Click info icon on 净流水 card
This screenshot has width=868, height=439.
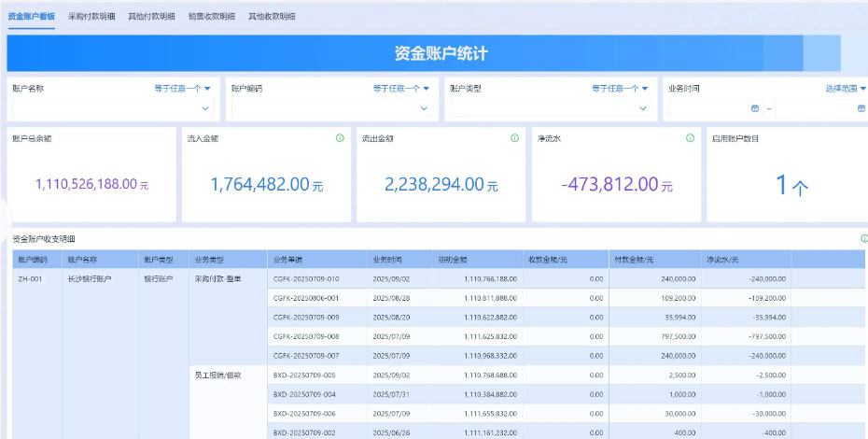[690, 138]
